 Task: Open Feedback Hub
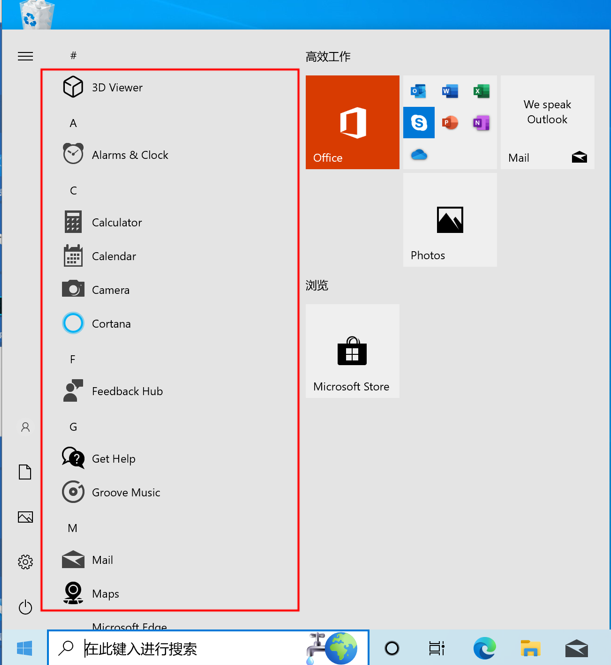point(126,391)
